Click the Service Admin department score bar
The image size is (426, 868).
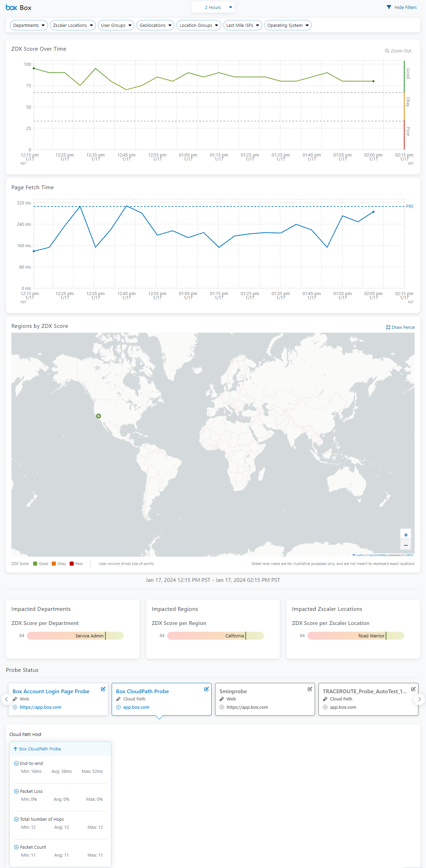[x=75, y=636]
